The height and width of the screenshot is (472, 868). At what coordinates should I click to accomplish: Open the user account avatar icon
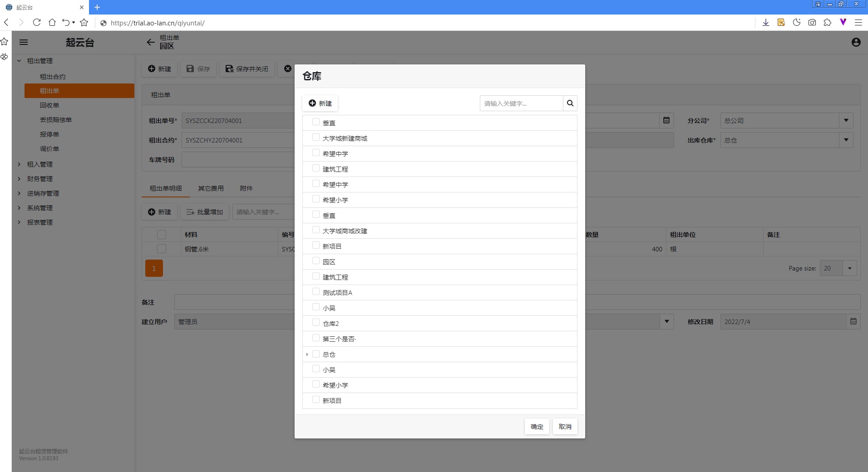click(856, 42)
